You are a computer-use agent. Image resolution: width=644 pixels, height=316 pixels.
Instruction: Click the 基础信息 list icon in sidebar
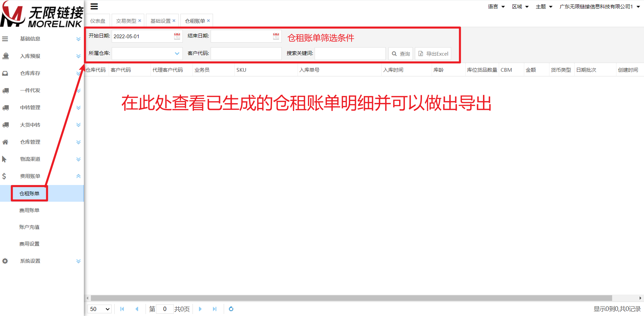coord(5,39)
